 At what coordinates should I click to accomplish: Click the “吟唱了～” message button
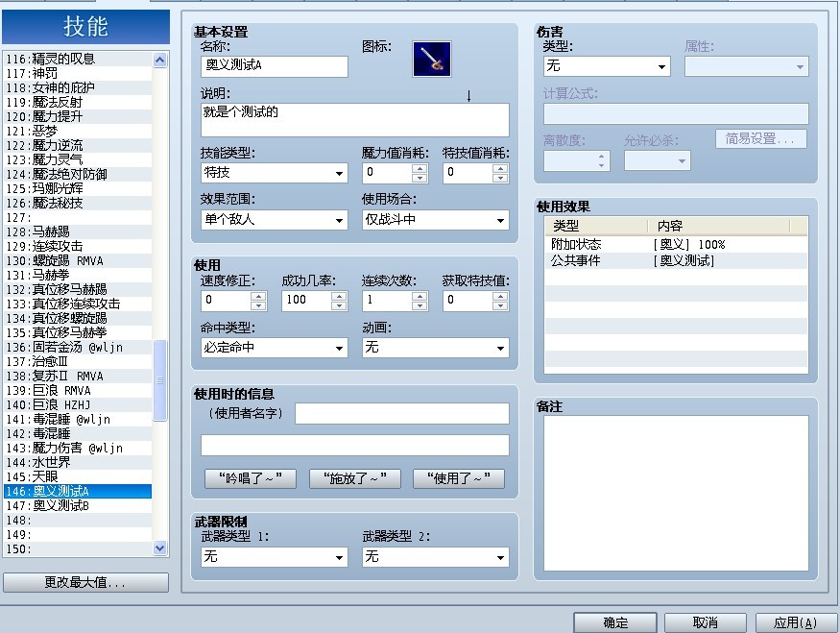pyautogui.click(x=251, y=478)
